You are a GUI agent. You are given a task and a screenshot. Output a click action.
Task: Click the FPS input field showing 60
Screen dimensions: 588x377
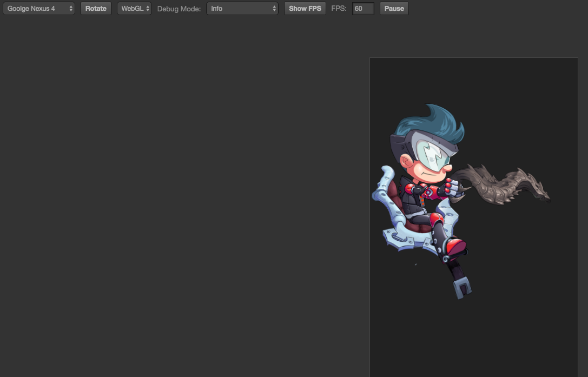point(363,8)
